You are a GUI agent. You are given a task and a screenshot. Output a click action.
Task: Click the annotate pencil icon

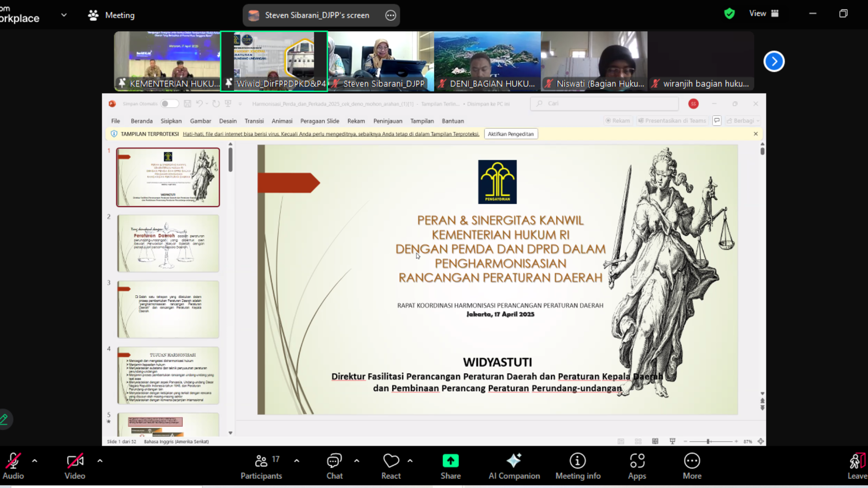pyautogui.click(x=4, y=419)
